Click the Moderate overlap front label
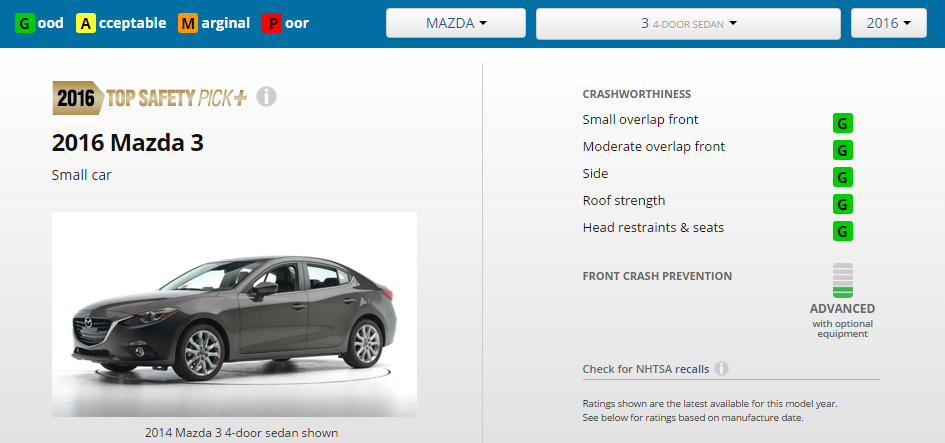This screenshot has height=443, width=945. 654,146
